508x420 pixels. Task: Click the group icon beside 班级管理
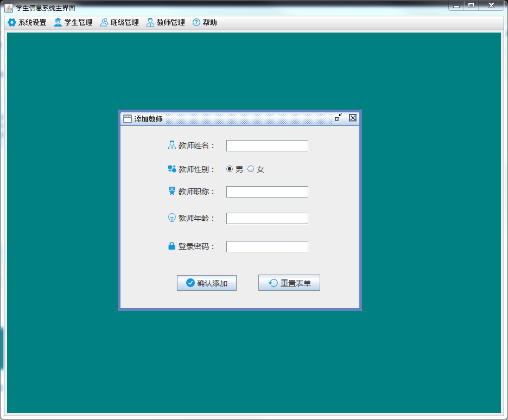click(104, 23)
